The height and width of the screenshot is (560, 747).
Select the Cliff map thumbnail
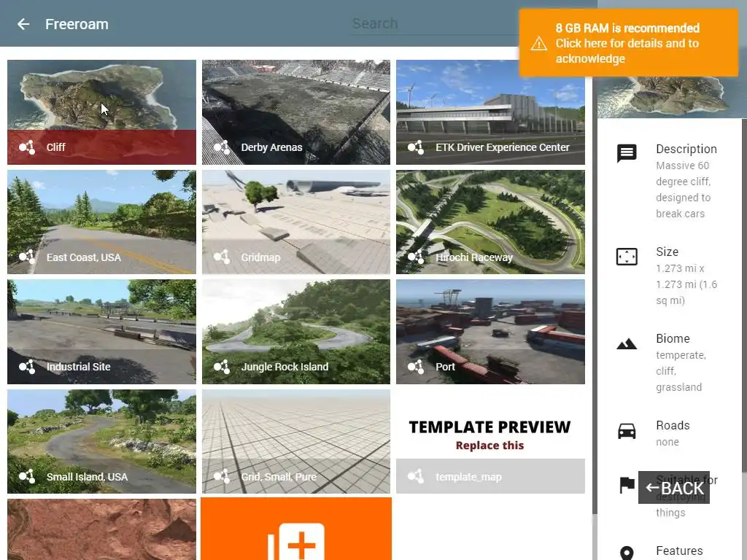[101, 112]
